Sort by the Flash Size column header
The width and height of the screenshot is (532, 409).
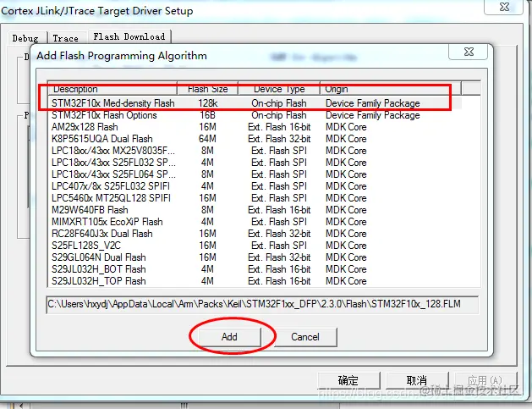(208, 89)
